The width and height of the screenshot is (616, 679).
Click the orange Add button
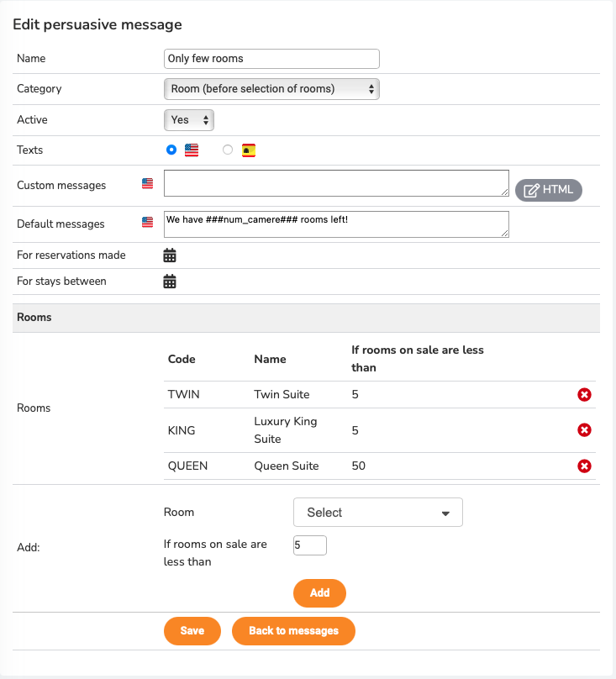[x=319, y=592]
